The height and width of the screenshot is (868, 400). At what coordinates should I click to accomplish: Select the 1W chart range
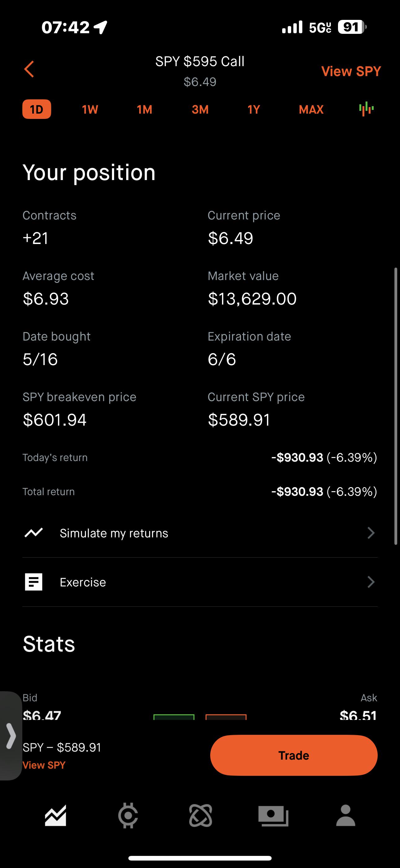(90, 109)
